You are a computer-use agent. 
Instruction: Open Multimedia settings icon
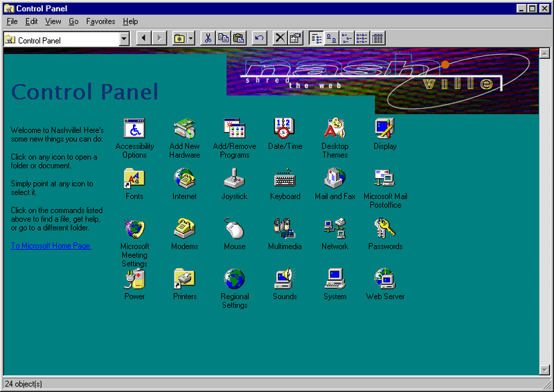point(285,229)
